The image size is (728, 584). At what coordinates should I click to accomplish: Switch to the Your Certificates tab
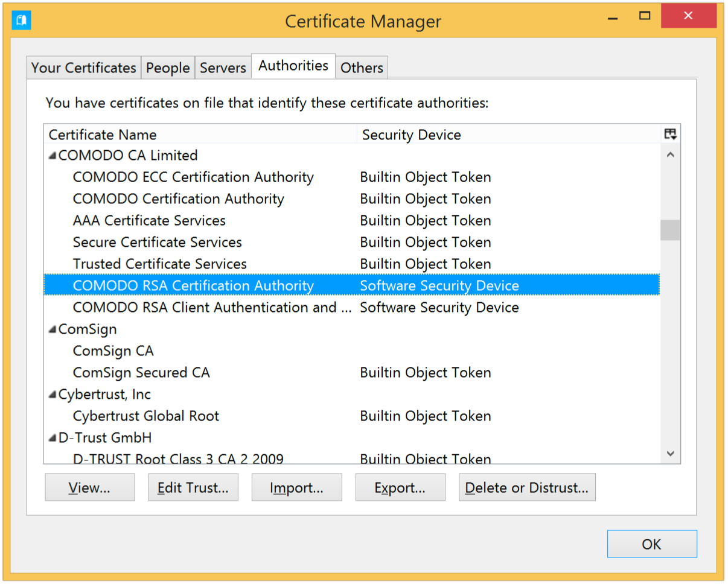point(83,68)
